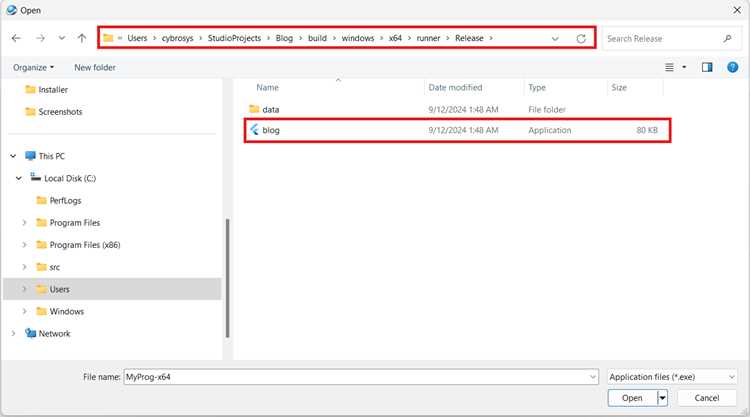Select This PC in the navigation pane
750x417 pixels.
tap(45, 156)
